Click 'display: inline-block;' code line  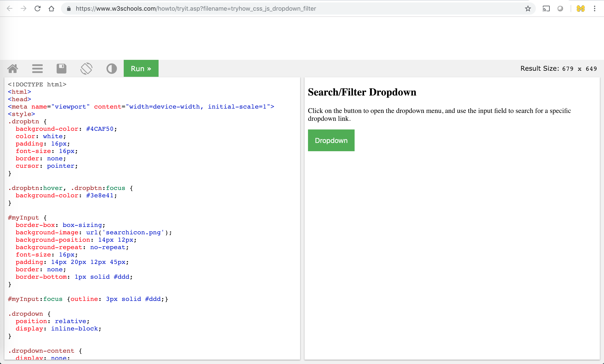click(58, 329)
